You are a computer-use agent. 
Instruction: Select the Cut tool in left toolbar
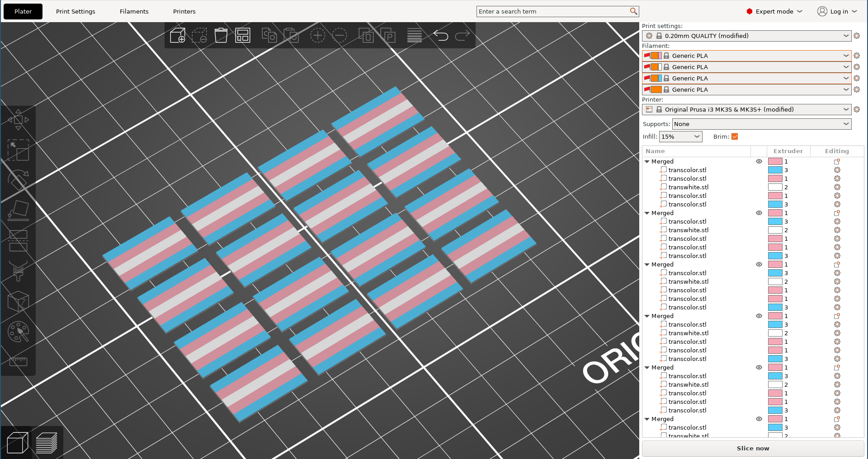point(18,241)
